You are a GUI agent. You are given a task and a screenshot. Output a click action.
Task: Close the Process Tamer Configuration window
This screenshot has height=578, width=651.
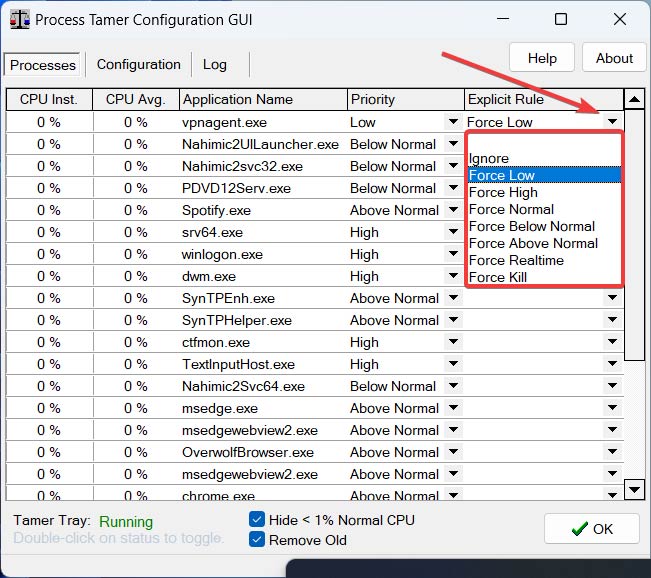click(620, 19)
